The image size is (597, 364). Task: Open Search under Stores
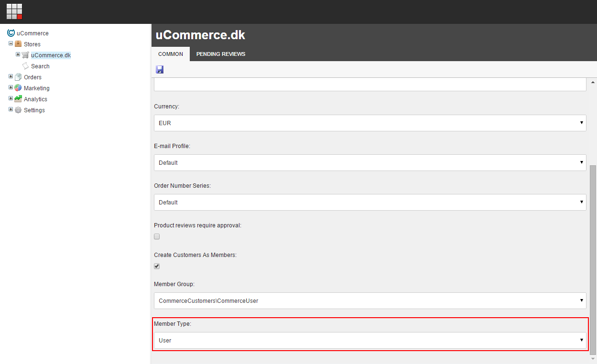coord(40,66)
